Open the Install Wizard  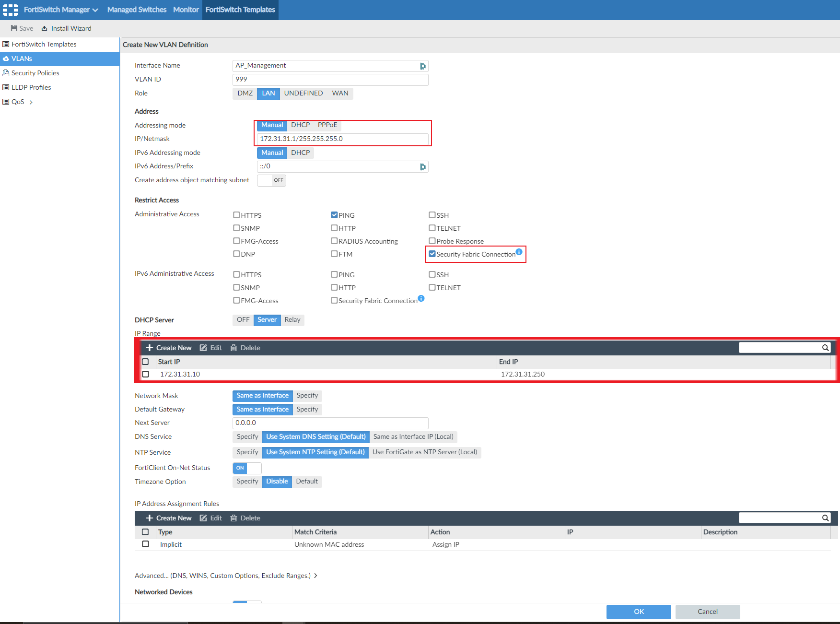click(66, 28)
